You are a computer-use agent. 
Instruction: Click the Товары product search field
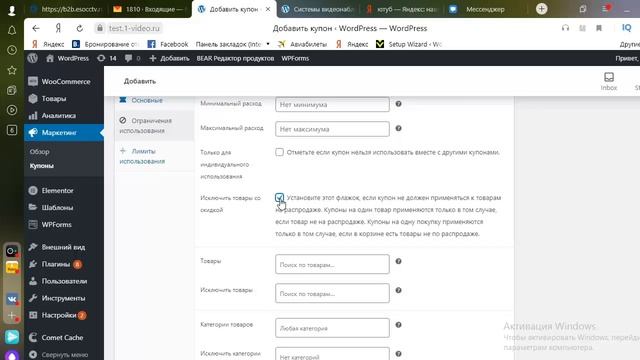(332, 264)
